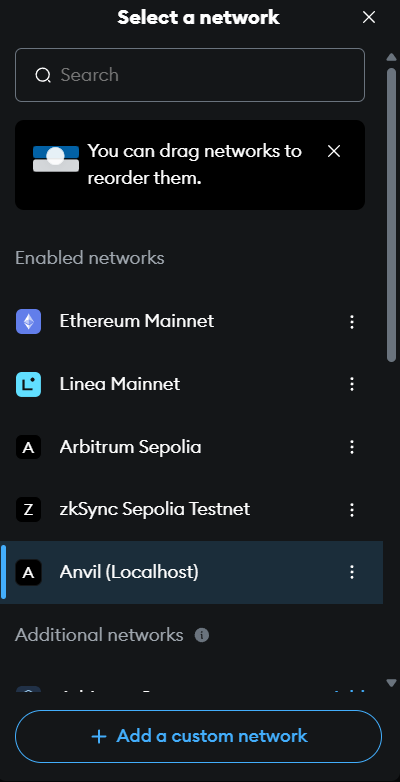Click the scrollbar down arrow

(x=392, y=683)
